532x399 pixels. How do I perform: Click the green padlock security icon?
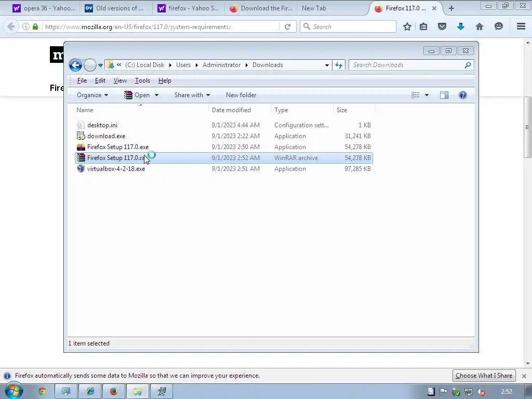point(35,26)
